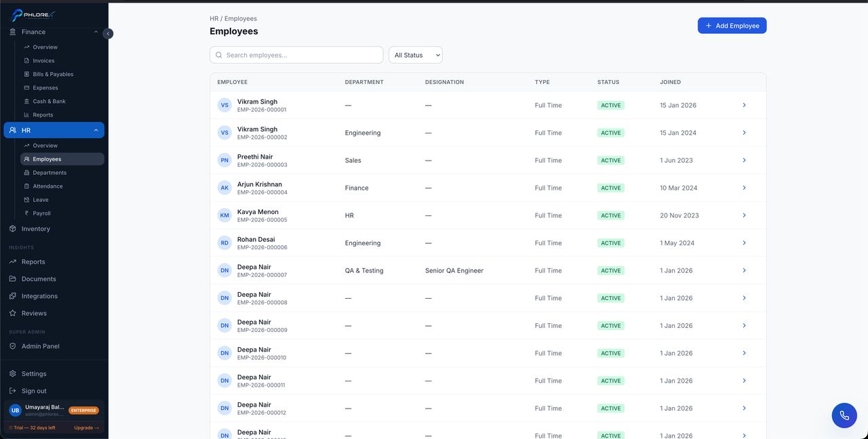Click the Departments building icon

point(26,173)
